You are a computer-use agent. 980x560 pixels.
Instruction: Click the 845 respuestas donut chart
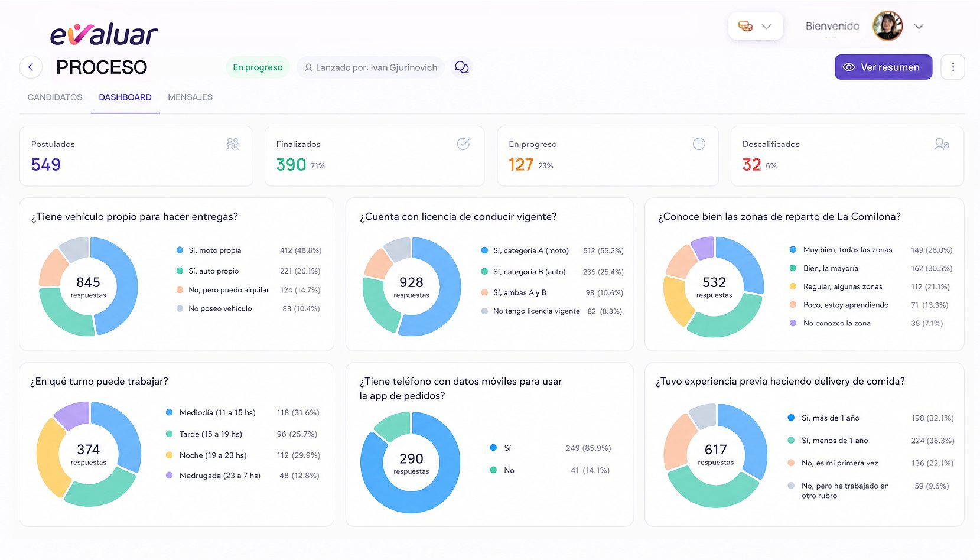[x=89, y=286]
